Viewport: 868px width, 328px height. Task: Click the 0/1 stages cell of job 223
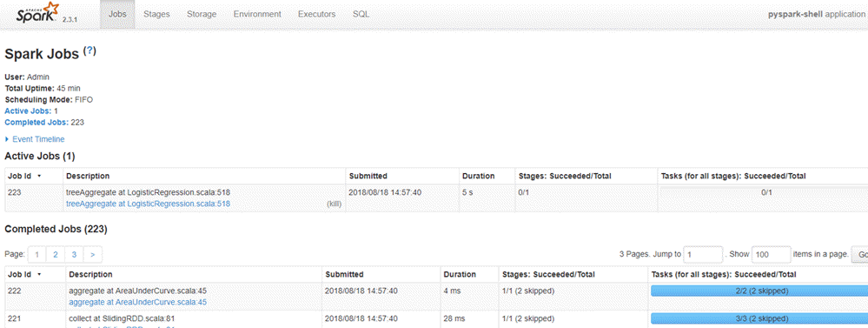click(x=586, y=197)
